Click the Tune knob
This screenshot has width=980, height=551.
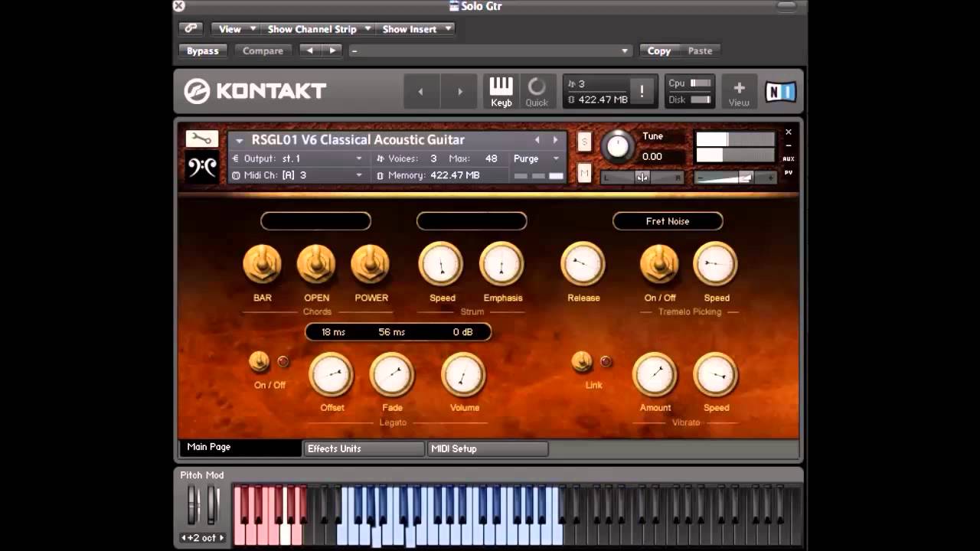617,145
